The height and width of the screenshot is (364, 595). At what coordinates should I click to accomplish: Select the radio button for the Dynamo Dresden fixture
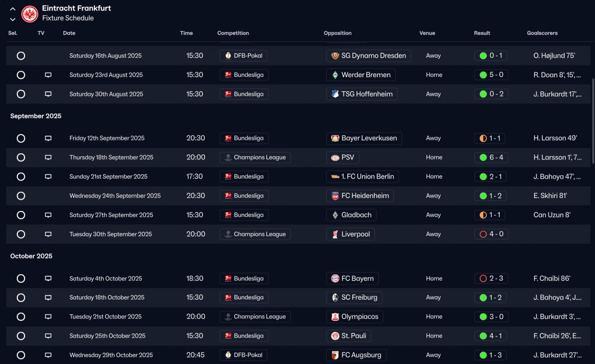coord(21,56)
